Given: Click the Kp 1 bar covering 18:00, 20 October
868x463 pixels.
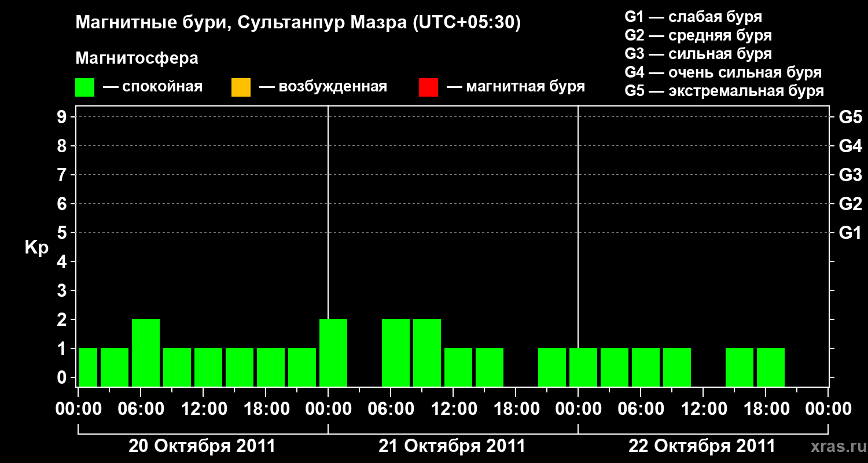Looking at the screenshot, I should point(271,367).
